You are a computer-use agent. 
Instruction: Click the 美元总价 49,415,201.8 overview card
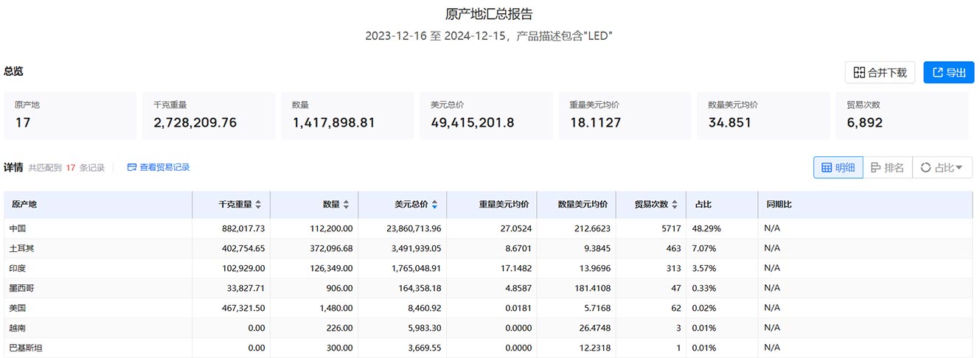point(486,116)
